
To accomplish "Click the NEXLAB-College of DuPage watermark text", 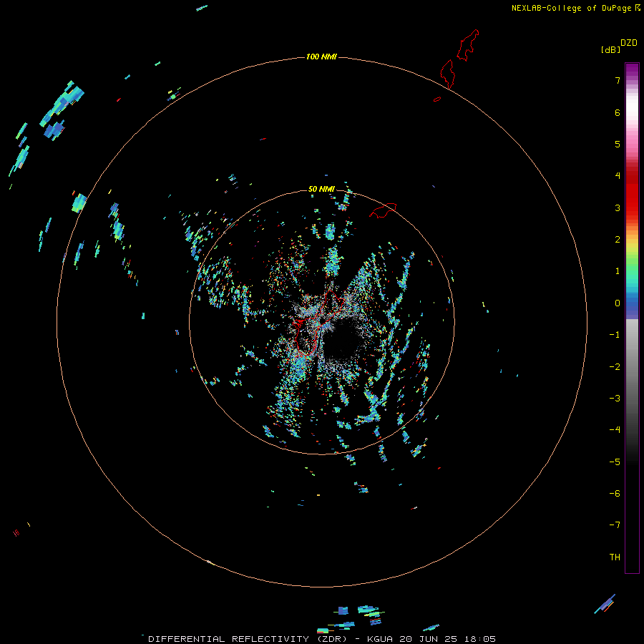I will coord(572,8).
